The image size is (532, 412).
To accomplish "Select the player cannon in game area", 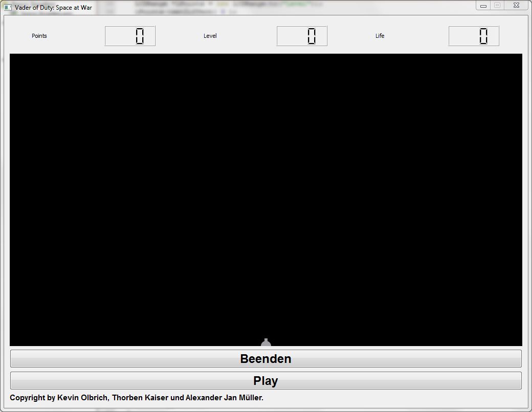I will click(266, 342).
